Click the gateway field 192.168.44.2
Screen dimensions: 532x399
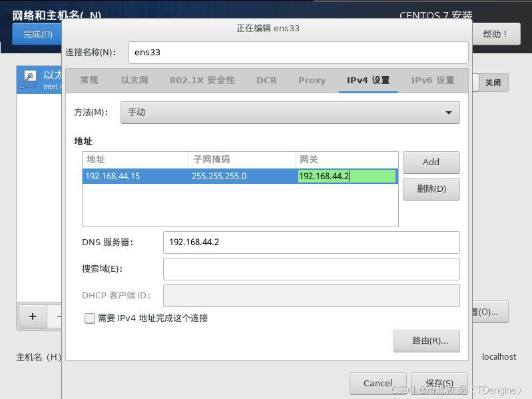(x=347, y=176)
